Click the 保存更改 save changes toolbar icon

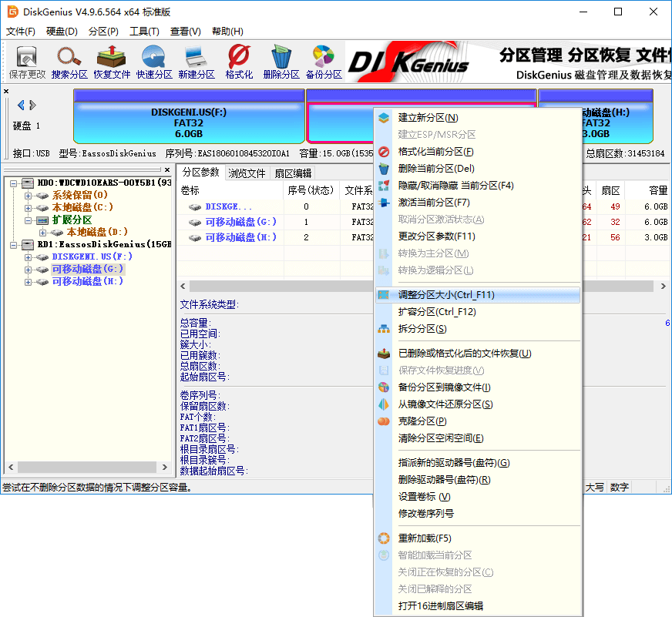pos(27,62)
